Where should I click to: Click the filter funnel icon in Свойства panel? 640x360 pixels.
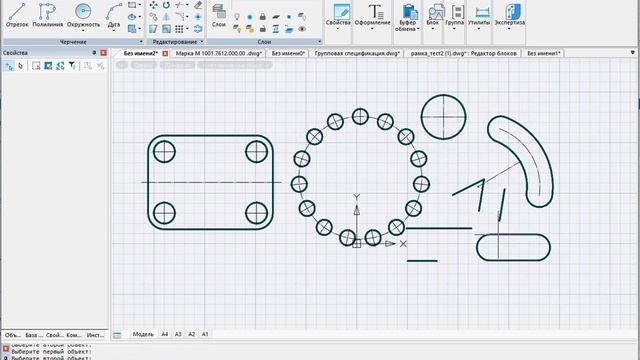point(72,66)
